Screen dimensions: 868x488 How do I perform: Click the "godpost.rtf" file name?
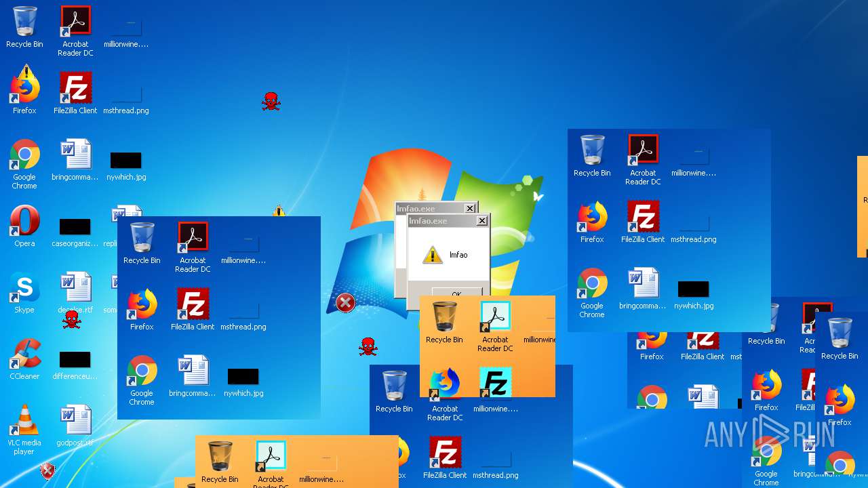coord(75,443)
